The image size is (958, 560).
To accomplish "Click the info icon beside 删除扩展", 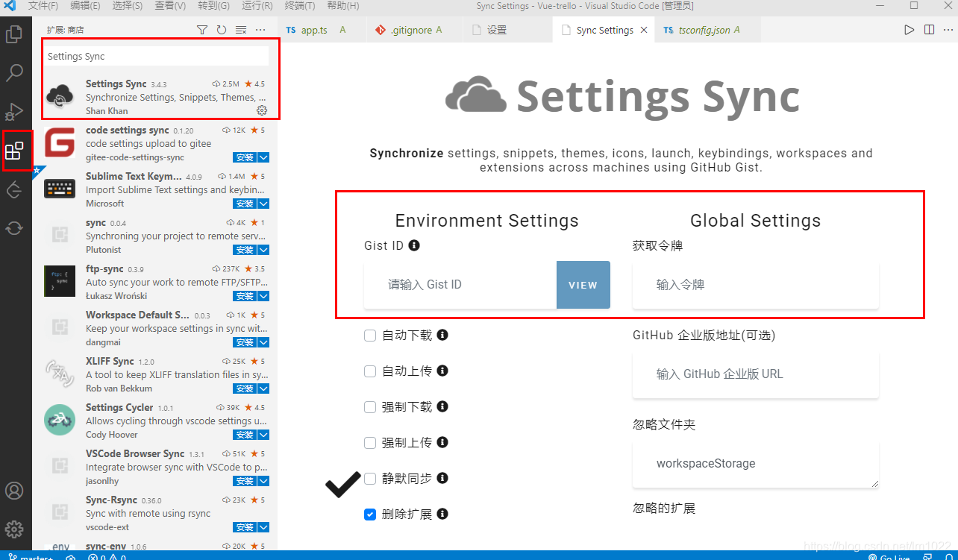I will tap(442, 514).
